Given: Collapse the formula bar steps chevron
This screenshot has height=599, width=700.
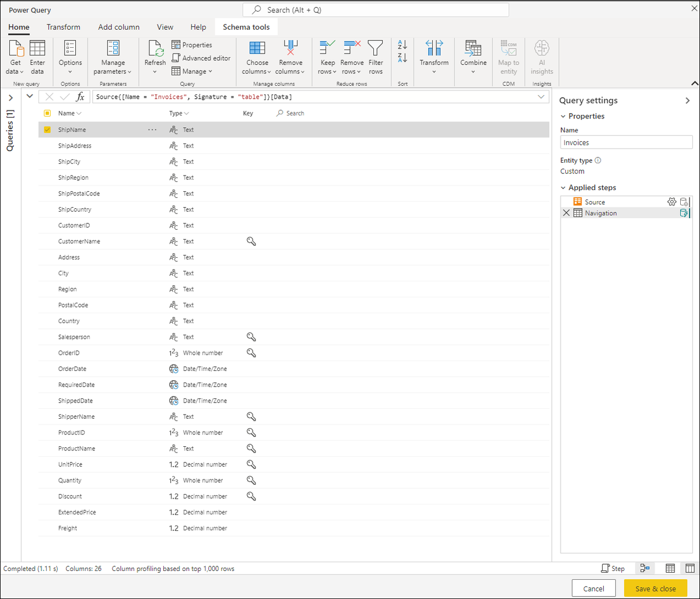Looking at the screenshot, I should tap(30, 96).
